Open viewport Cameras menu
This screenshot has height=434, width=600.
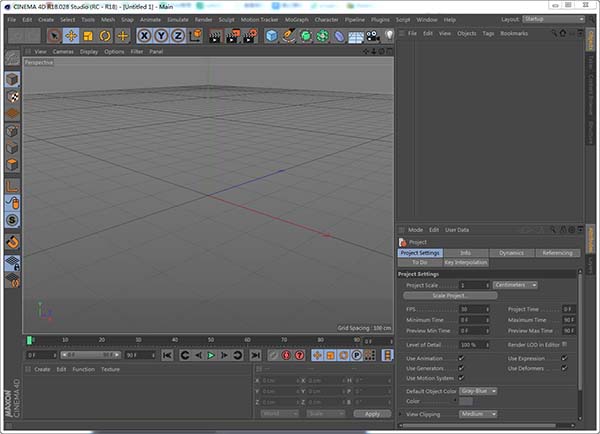[x=63, y=52]
